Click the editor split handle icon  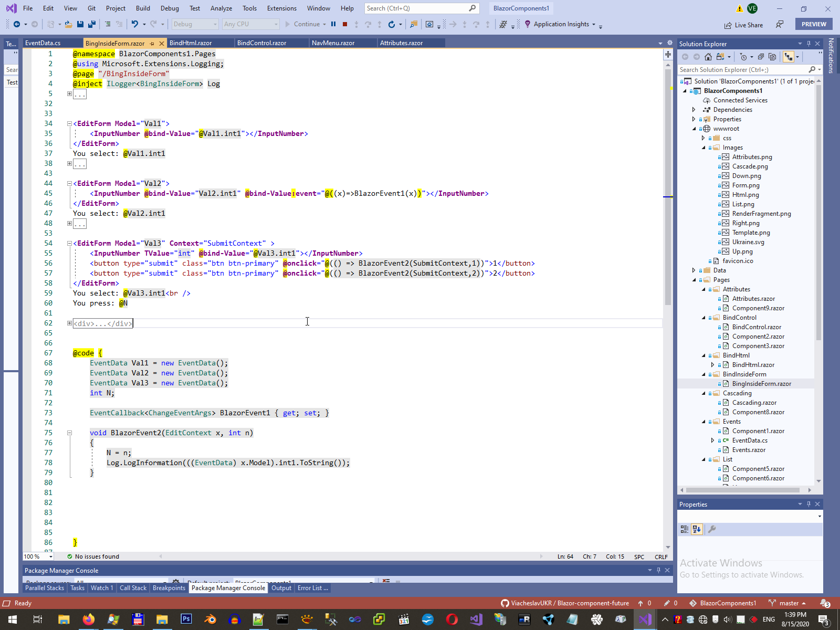[x=668, y=54]
